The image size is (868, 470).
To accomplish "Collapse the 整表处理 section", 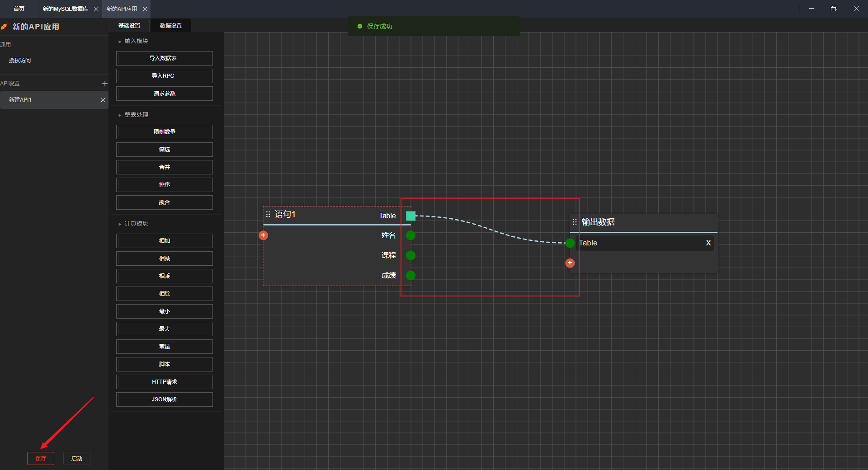I will (120, 115).
